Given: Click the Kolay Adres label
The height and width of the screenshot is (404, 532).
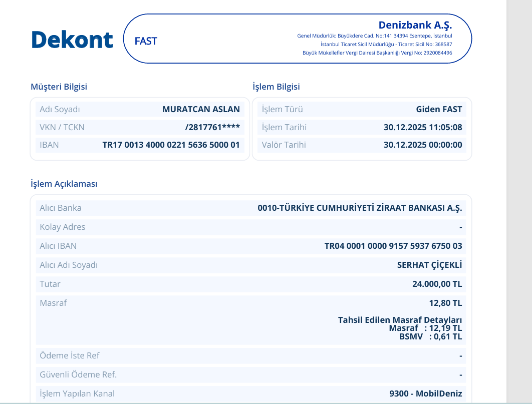Looking at the screenshot, I should pos(63,227).
